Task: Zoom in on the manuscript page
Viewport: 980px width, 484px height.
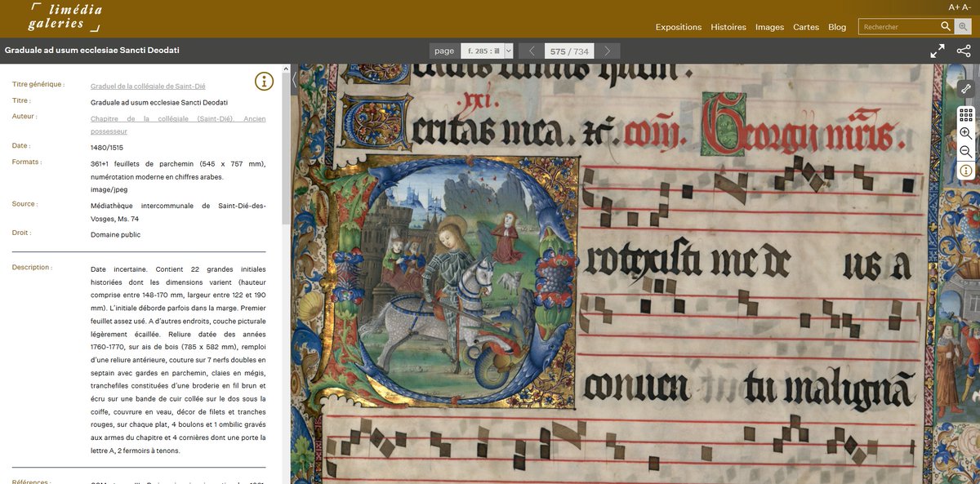Action: [965, 133]
